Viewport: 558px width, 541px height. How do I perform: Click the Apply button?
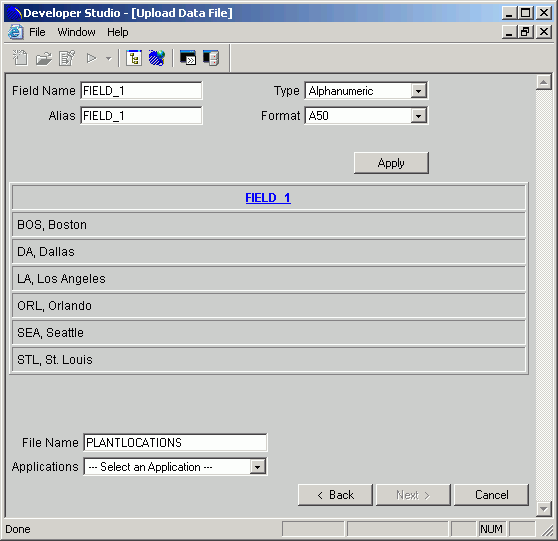click(x=391, y=163)
